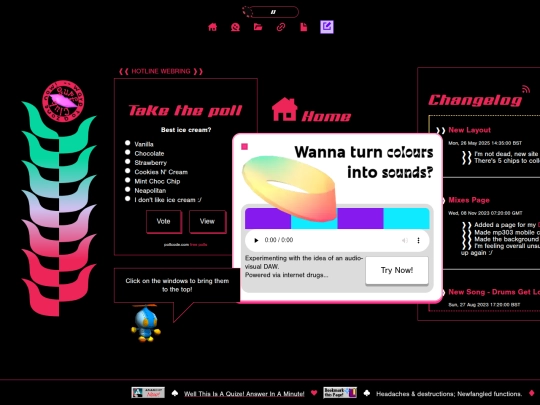The image size is (540, 405).
Task: View poll results with View button
Action: coord(207,221)
